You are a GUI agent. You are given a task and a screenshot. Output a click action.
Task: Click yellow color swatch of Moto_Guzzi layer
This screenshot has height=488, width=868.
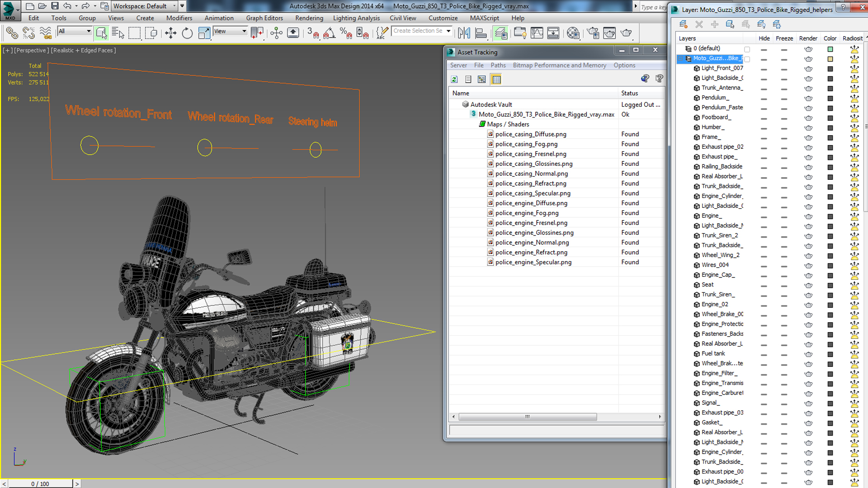click(830, 59)
